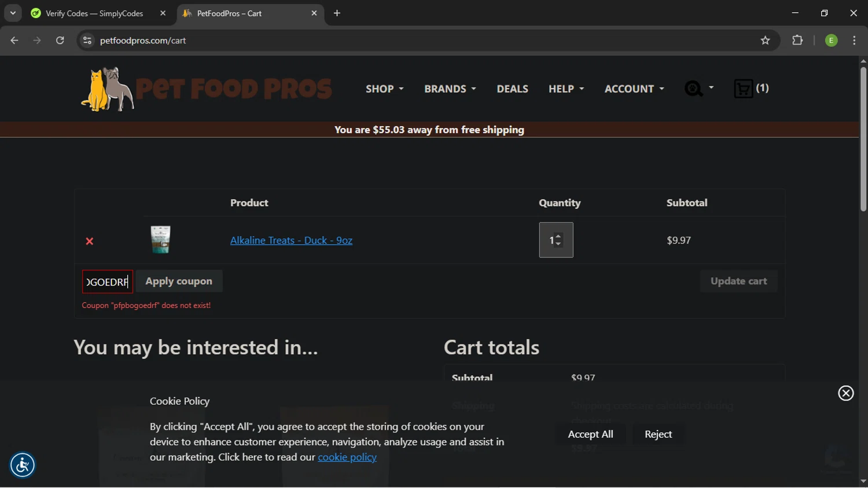Reload the page
The height and width of the screenshot is (488, 868).
[x=60, y=41]
